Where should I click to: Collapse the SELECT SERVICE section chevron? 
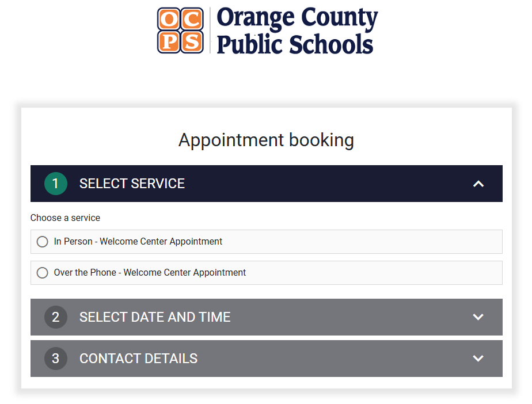click(x=478, y=184)
